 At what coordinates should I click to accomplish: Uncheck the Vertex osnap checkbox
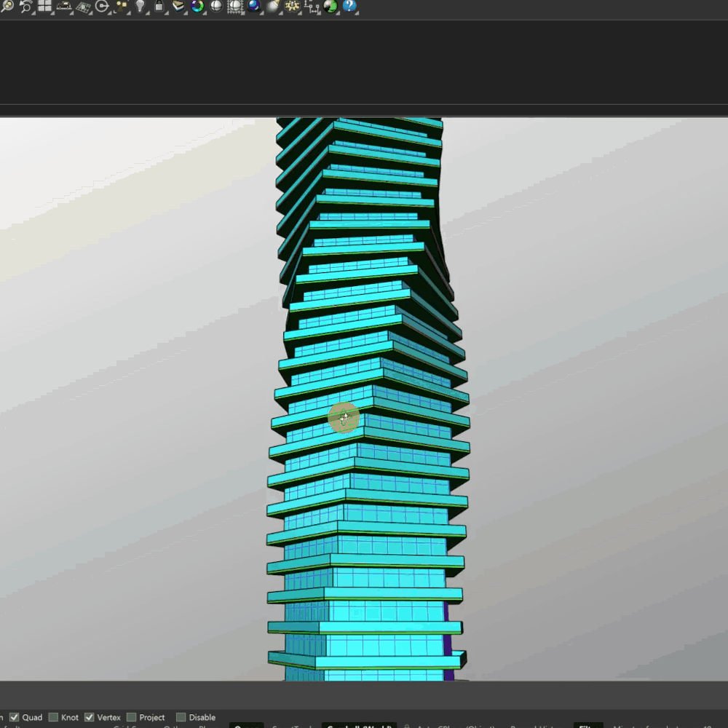90,717
